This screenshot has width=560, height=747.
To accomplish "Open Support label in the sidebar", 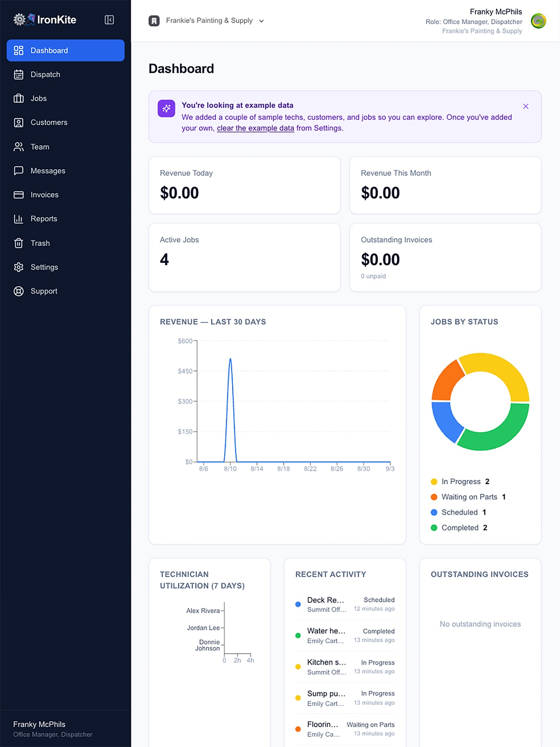I will 44,291.
